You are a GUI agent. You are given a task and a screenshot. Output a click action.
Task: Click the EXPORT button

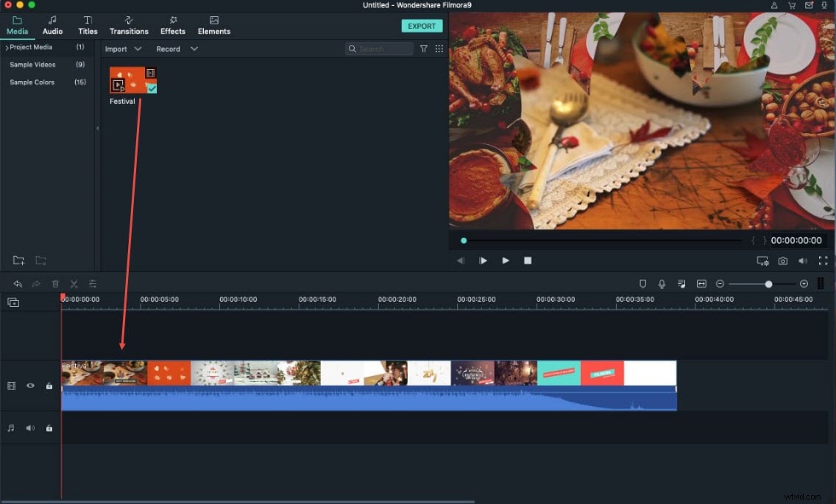(x=422, y=25)
